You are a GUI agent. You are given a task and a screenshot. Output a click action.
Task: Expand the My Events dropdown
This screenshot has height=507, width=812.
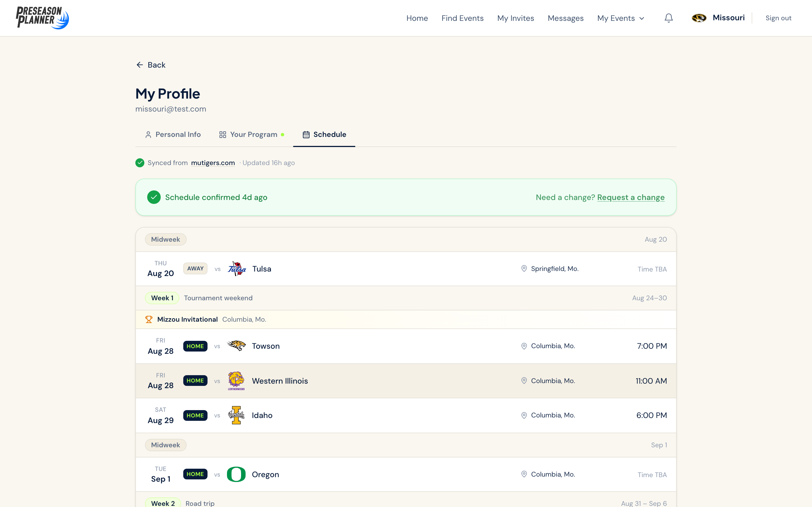[x=621, y=18]
